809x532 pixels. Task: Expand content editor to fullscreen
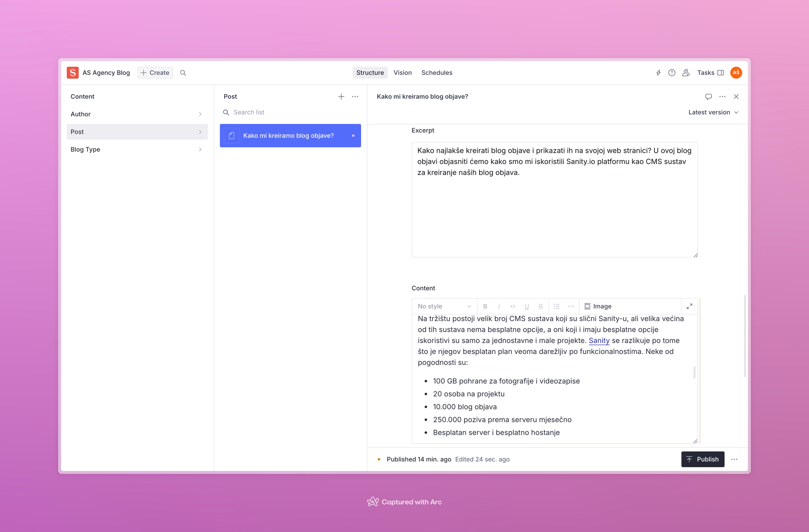[x=689, y=306]
